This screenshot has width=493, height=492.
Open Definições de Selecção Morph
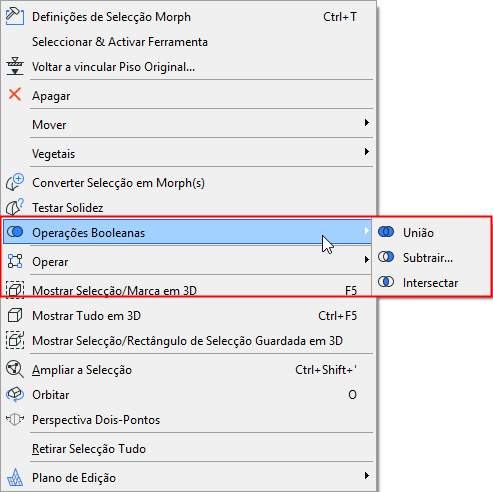(x=188, y=17)
